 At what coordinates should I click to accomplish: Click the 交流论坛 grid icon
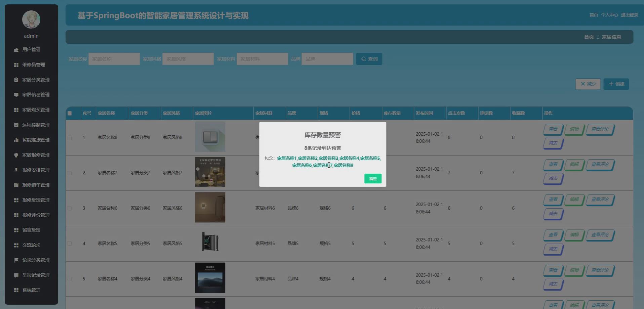click(16, 245)
